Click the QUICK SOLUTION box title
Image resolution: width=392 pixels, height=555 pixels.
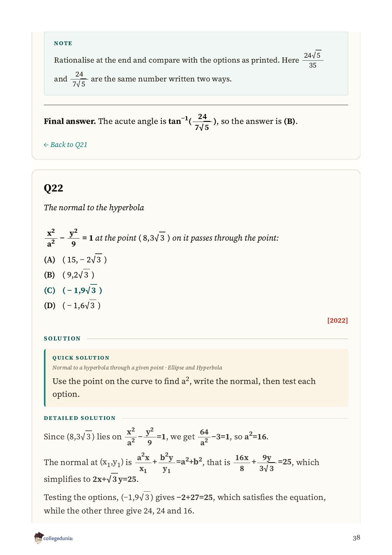point(81,358)
